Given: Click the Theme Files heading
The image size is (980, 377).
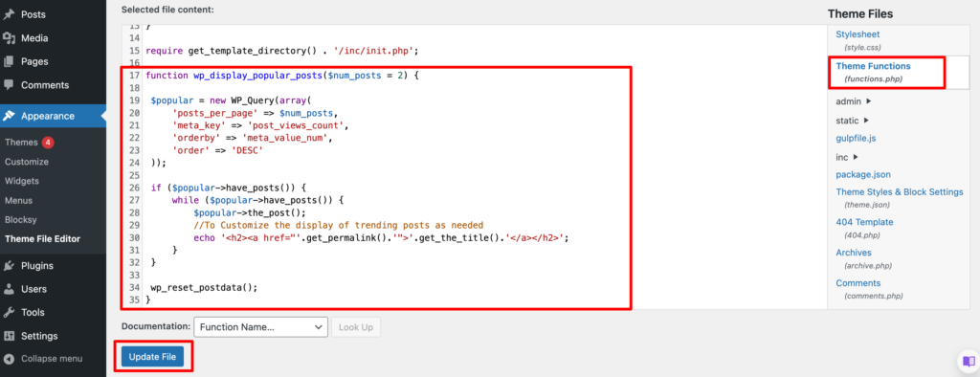Looking at the screenshot, I should 860,13.
